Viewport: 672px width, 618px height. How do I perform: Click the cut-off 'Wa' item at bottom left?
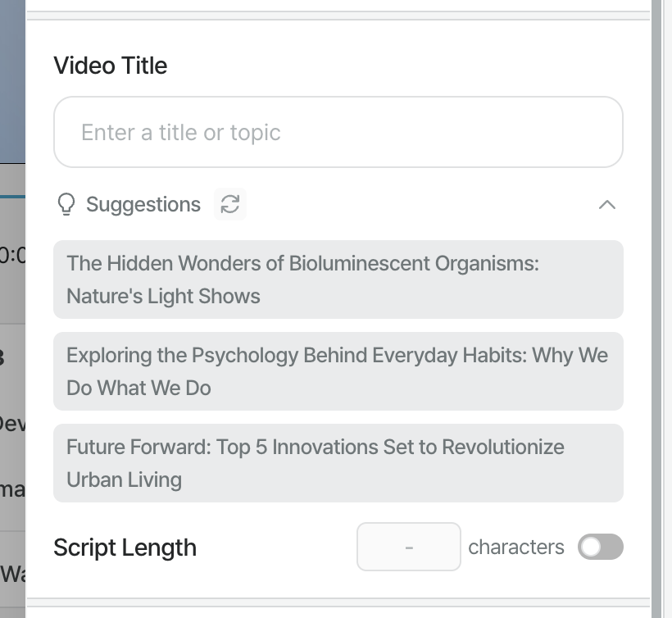point(12,573)
